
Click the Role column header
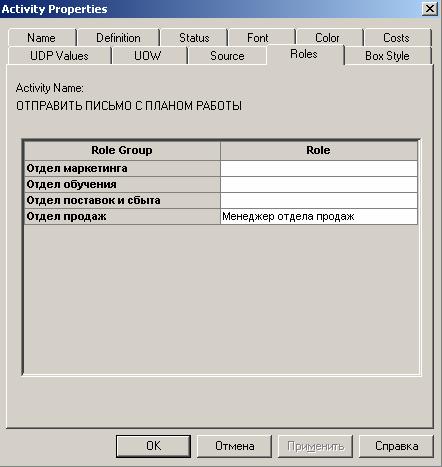[318, 150]
